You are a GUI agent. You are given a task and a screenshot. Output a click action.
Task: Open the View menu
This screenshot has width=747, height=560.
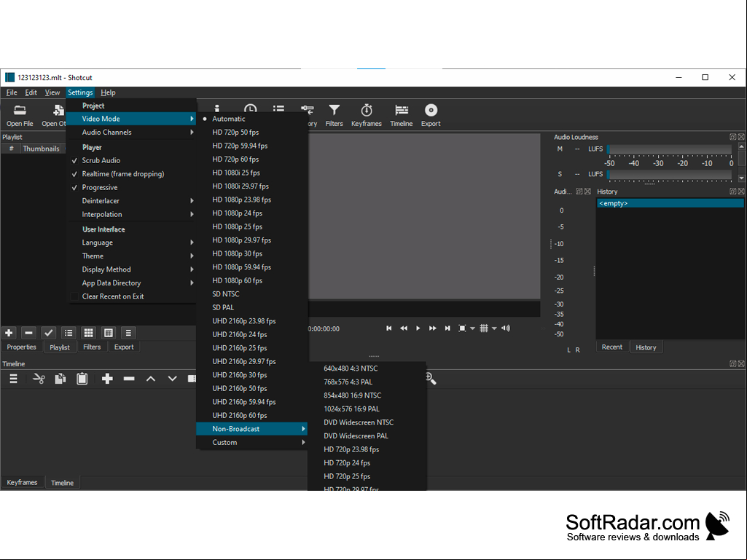52,92
